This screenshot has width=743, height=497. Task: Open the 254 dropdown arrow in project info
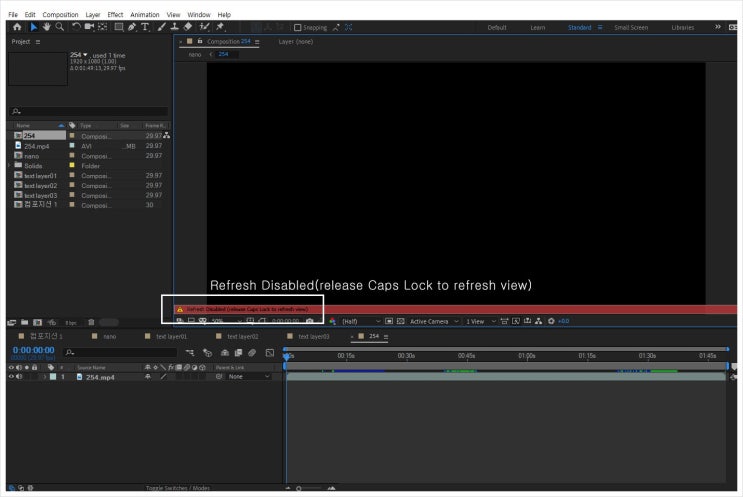point(85,55)
